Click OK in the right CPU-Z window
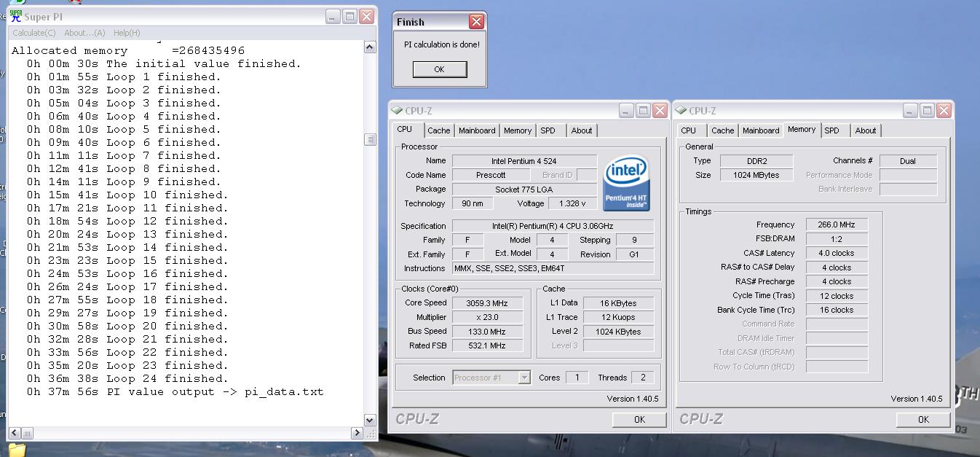The image size is (980, 457). click(x=923, y=419)
